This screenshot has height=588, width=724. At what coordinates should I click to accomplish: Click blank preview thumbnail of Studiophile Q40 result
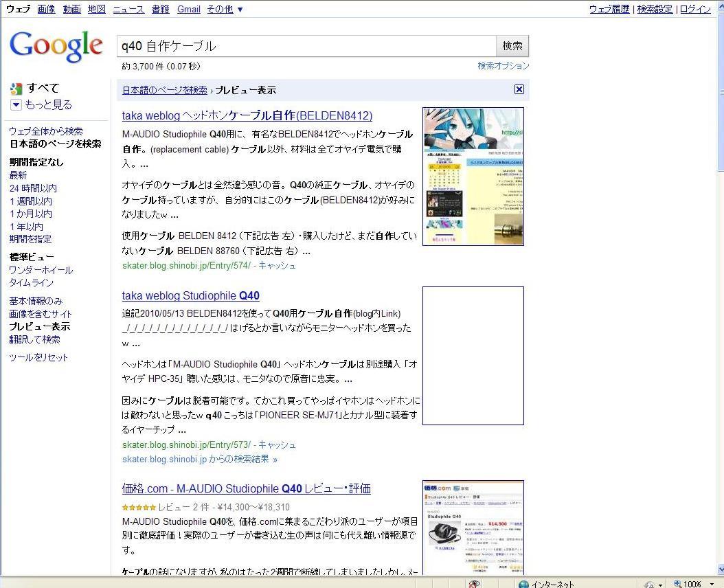[x=473, y=356]
